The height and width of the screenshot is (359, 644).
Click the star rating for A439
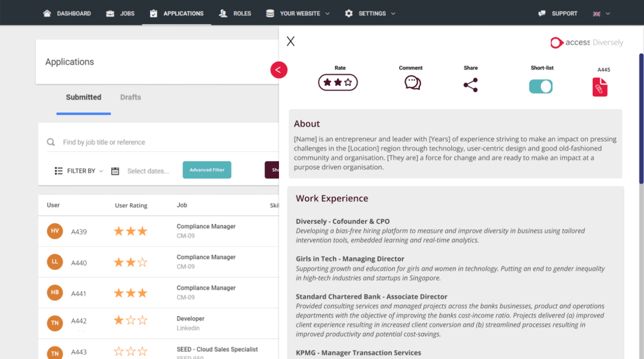click(131, 231)
